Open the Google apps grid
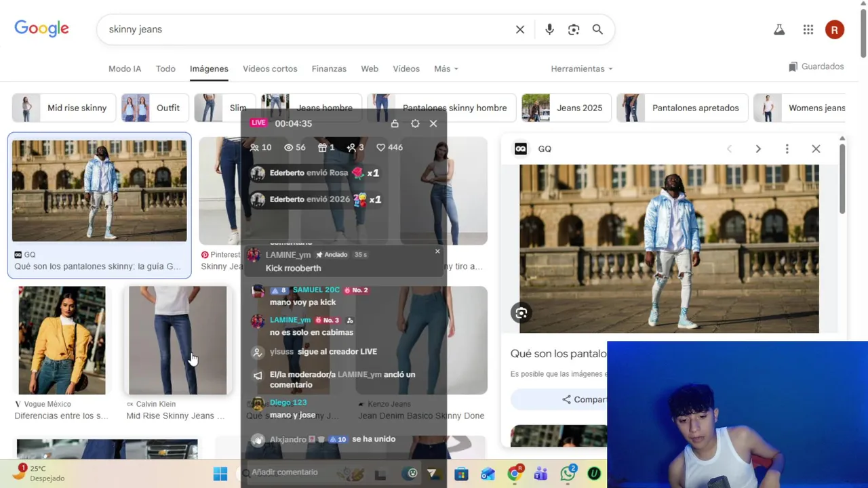 coord(808,30)
